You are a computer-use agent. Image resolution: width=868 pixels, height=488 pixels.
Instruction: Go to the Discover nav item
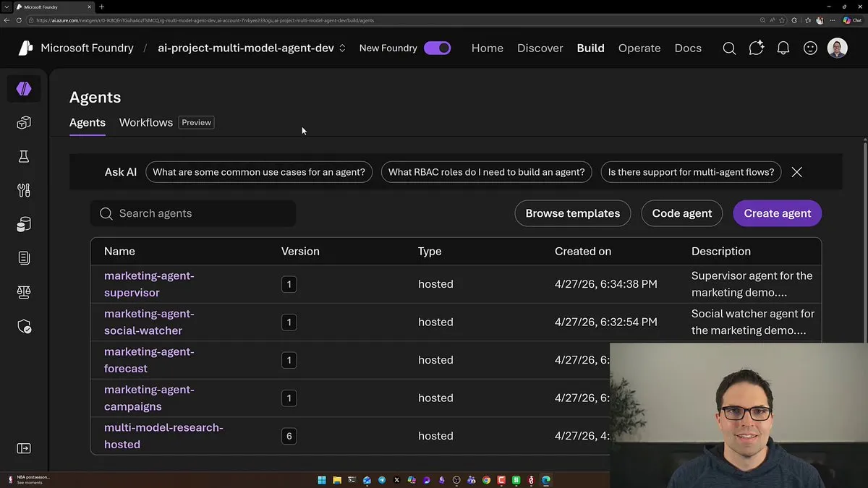pyautogui.click(x=540, y=48)
